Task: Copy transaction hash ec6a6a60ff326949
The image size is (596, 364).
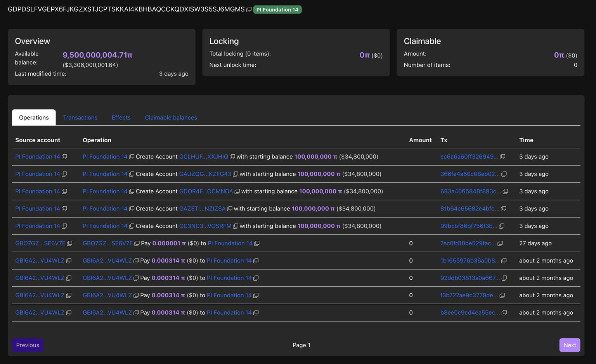Action: coord(502,157)
